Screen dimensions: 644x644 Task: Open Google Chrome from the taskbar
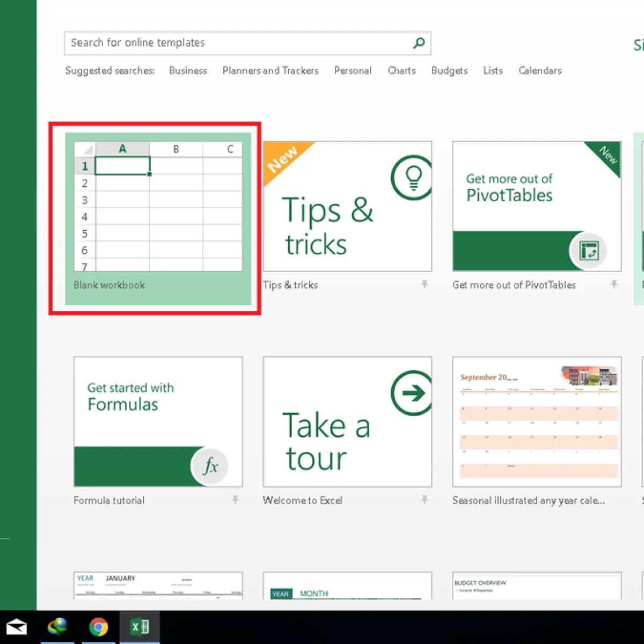click(x=98, y=627)
